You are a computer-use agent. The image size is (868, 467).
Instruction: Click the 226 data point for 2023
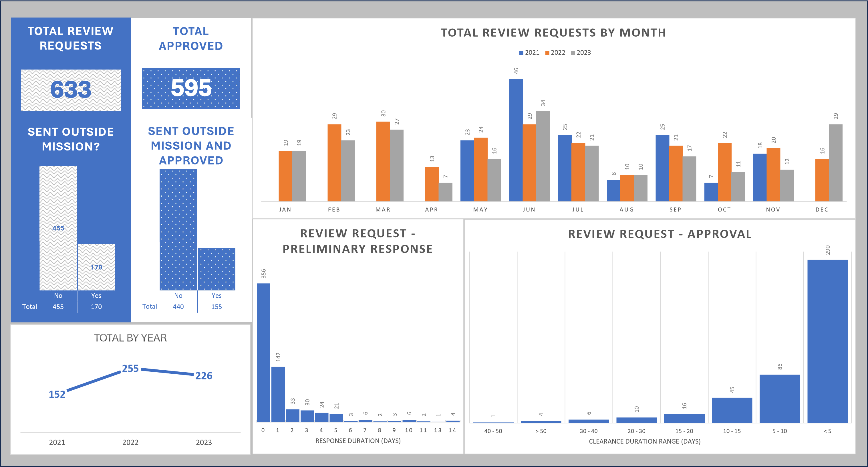(204, 376)
